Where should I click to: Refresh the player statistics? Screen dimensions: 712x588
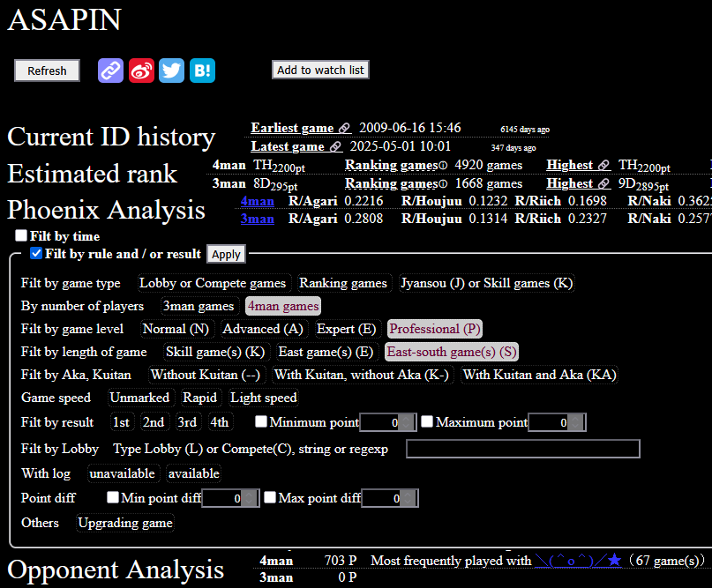pyautogui.click(x=48, y=71)
